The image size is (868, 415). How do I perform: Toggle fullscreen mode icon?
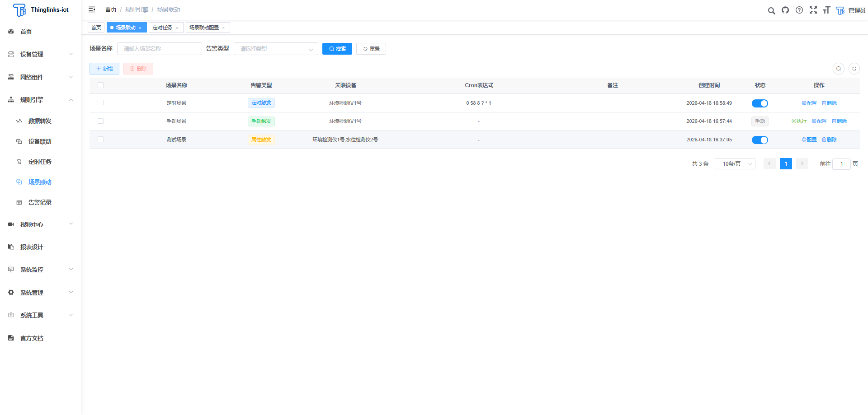tap(813, 10)
